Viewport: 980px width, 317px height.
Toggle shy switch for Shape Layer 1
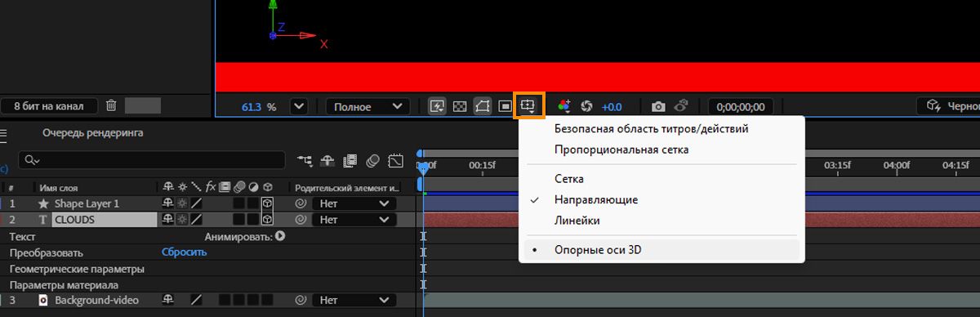tap(168, 203)
